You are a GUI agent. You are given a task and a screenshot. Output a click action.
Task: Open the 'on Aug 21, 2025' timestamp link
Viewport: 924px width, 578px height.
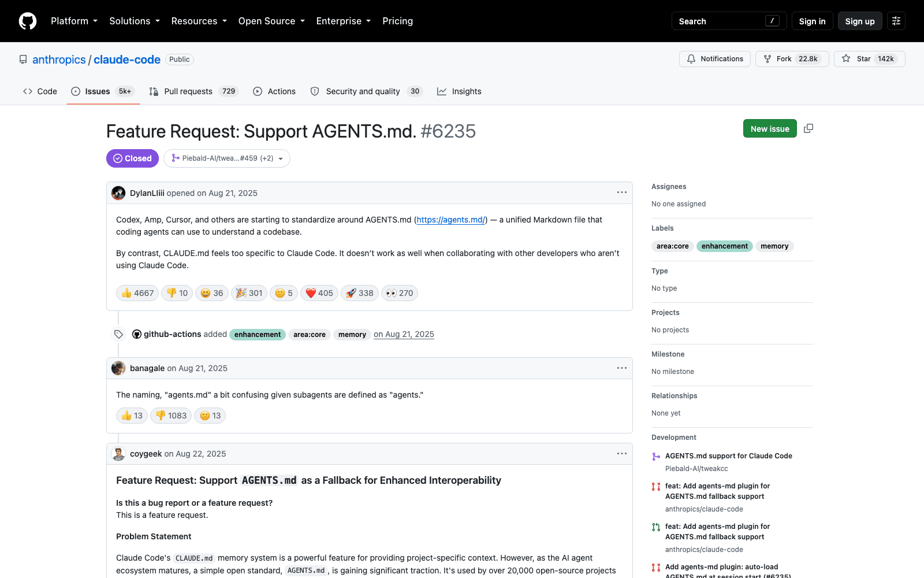point(404,334)
